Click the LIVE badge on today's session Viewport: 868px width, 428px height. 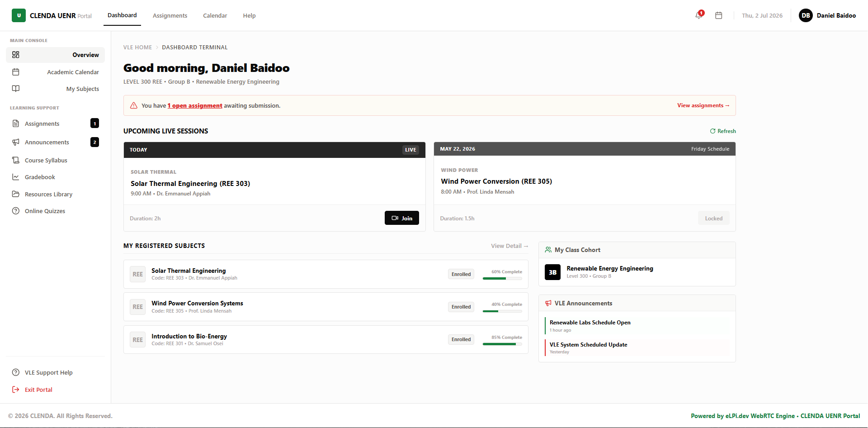pyautogui.click(x=410, y=150)
